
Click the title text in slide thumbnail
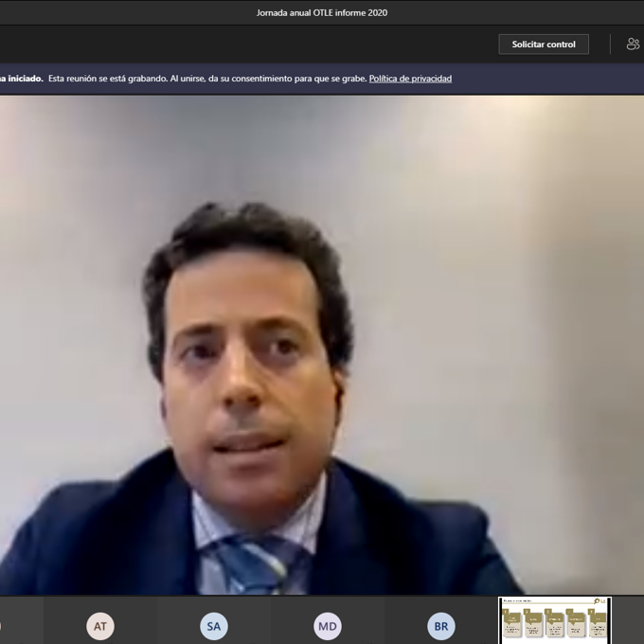click(x=519, y=600)
